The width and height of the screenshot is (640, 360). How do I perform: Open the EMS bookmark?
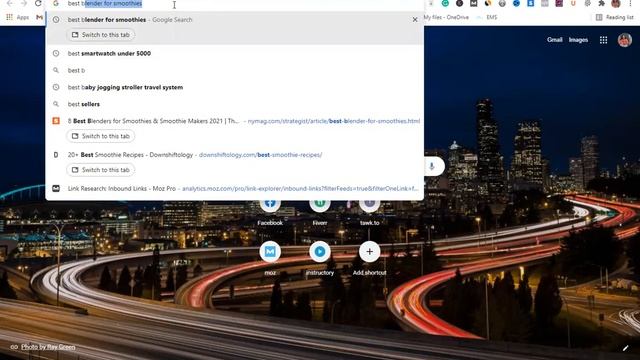488,17
